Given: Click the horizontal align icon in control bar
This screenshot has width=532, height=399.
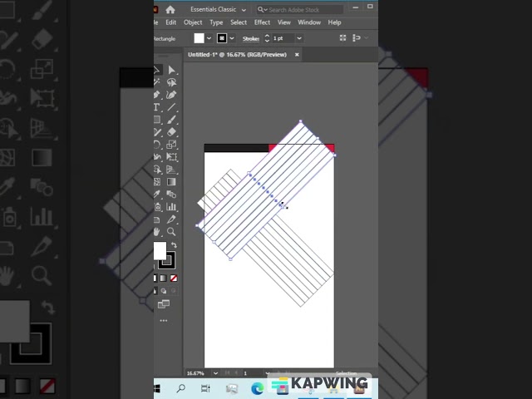Looking at the screenshot, I should 357,38.
